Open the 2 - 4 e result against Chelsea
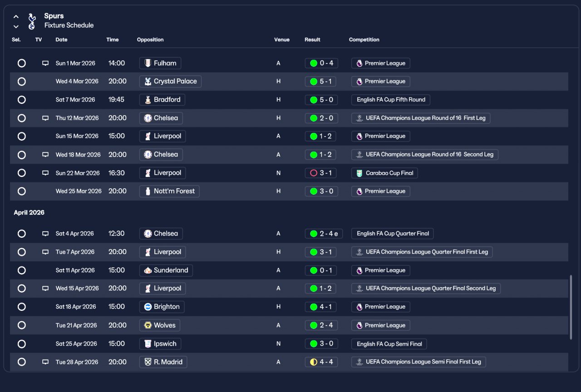This screenshot has height=392, width=581. (x=324, y=234)
